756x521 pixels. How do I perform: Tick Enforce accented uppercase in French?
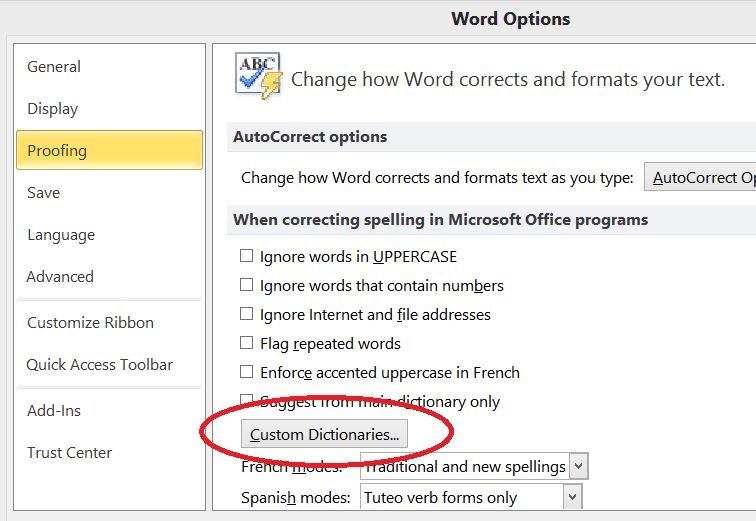[x=247, y=373]
